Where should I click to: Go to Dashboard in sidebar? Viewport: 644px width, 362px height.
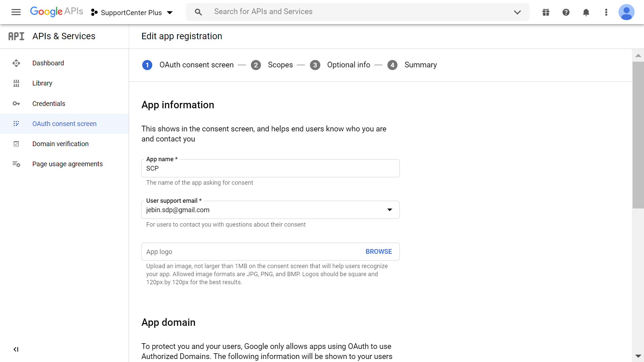(48, 63)
